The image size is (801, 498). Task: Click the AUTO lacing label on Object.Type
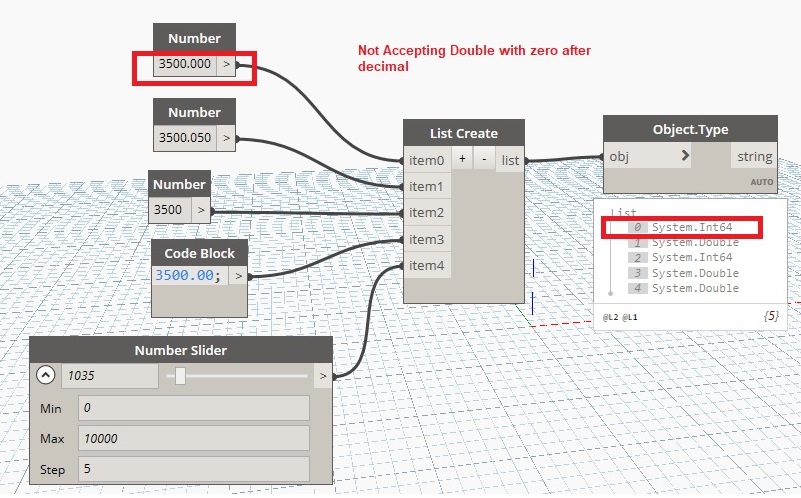point(761,182)
